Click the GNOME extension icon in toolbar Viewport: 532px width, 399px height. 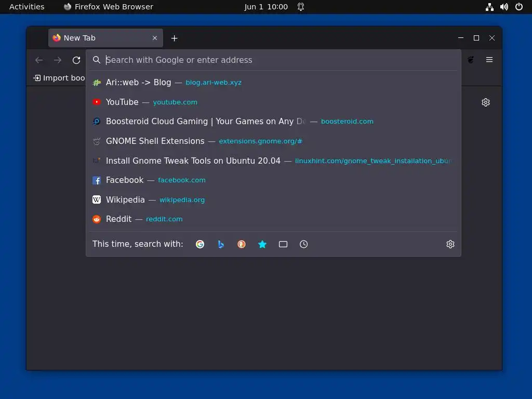coord(471,60)
